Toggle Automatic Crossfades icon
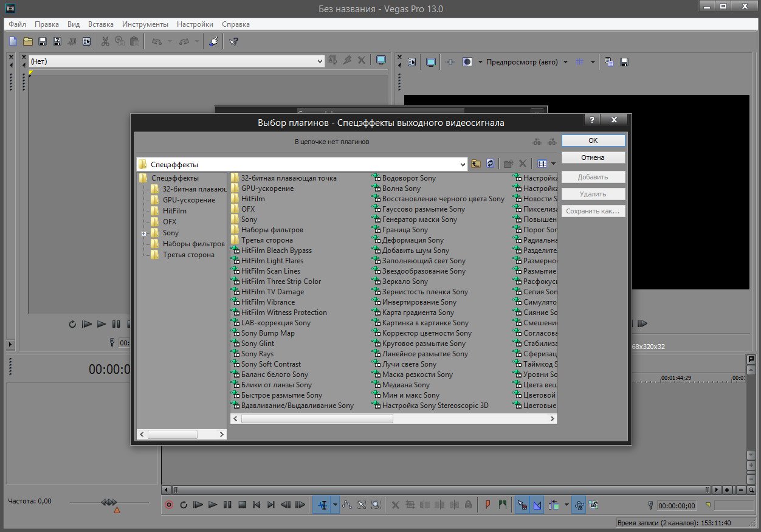Viewport: 761px width, 532px height. point(537,505)
